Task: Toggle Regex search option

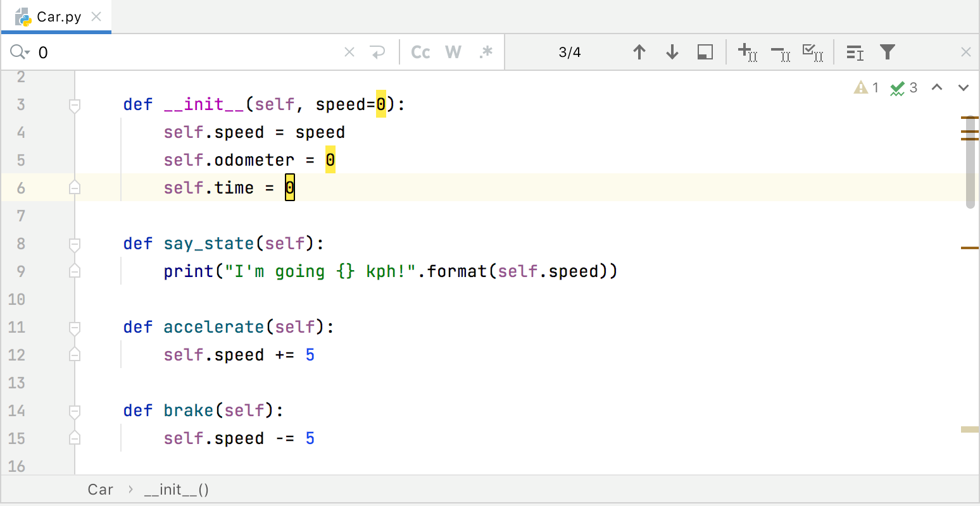Action: pos(486,52)
